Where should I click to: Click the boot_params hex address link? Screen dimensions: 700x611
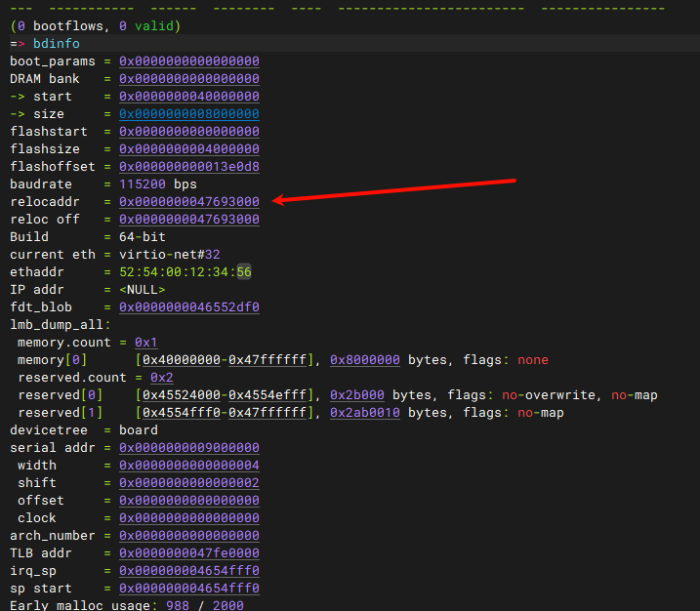[189, 61]
